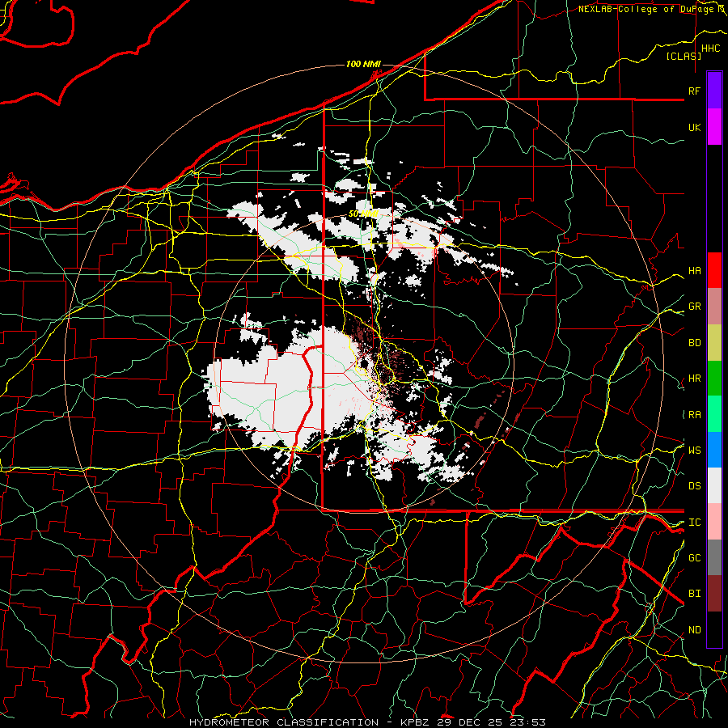
Task: Click the WS legend label
Action: (694, 450)
